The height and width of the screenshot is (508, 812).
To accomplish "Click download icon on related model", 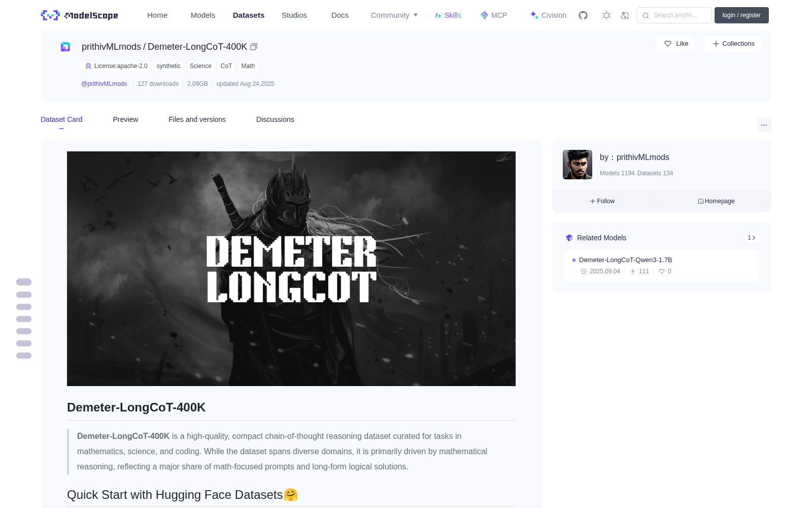I will pyautogui.click(x=633, y=271).
